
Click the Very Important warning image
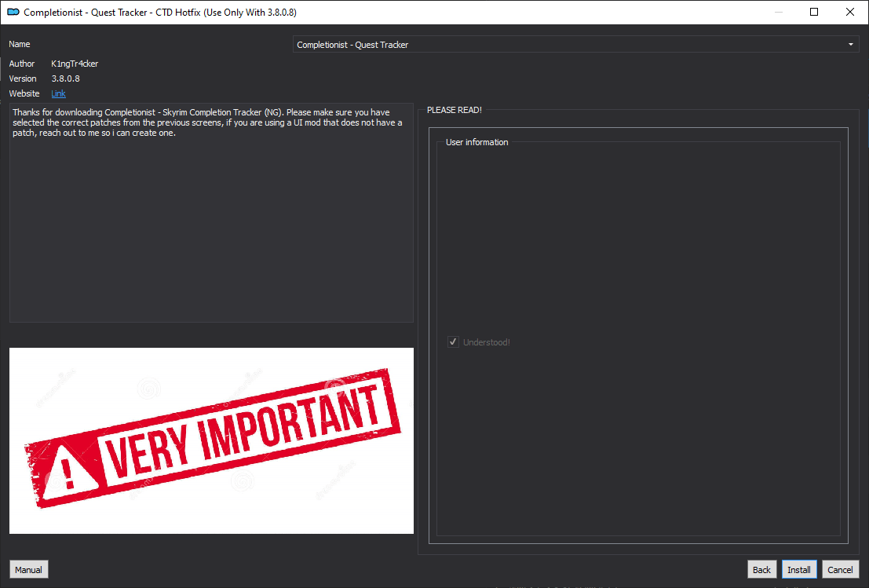212,440
